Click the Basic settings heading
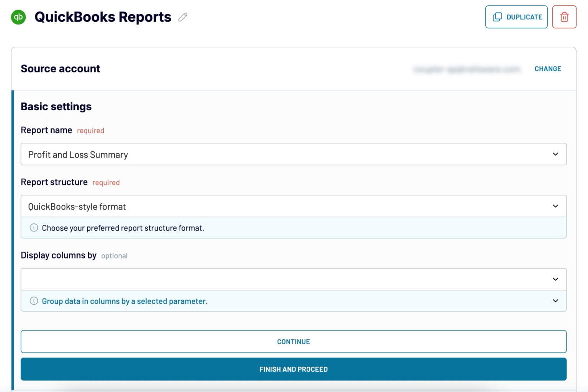The height and width of the screenshot is (392, 588). [x=56, y=106]
